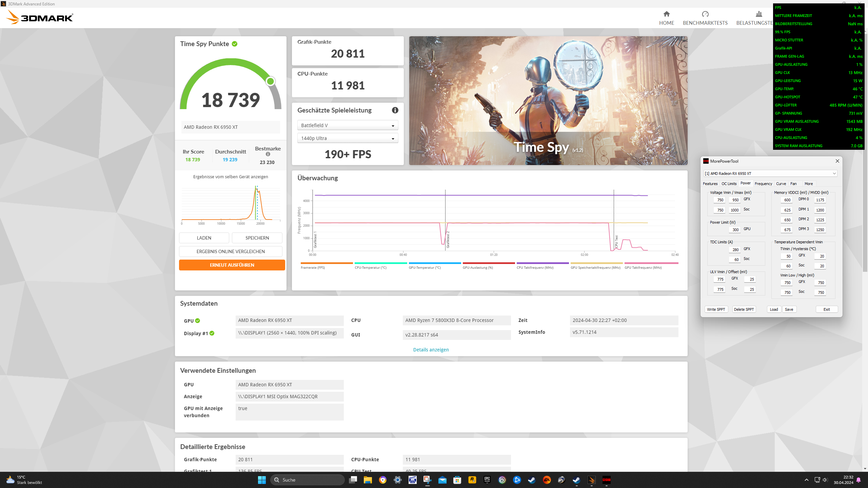Click the Bestmarke info icon
The image size is (868, 488).
[x=268, y=154]
